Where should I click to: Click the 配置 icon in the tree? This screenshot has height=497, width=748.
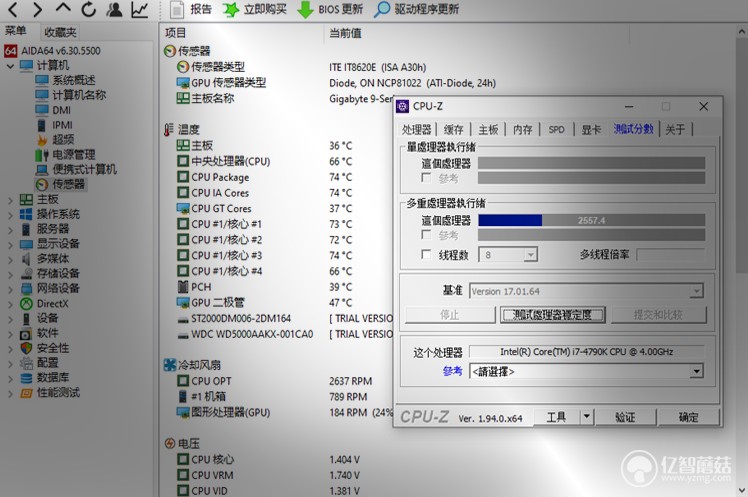[26, 363]
